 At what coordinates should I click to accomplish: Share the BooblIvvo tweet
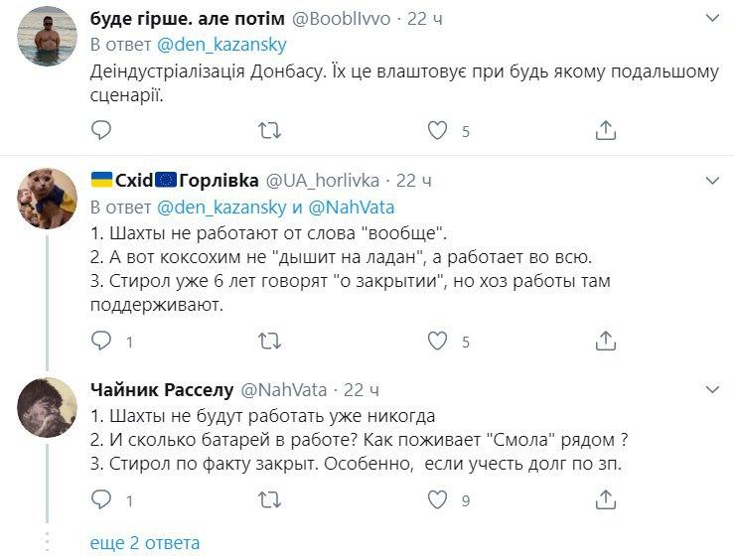(606, 130)
